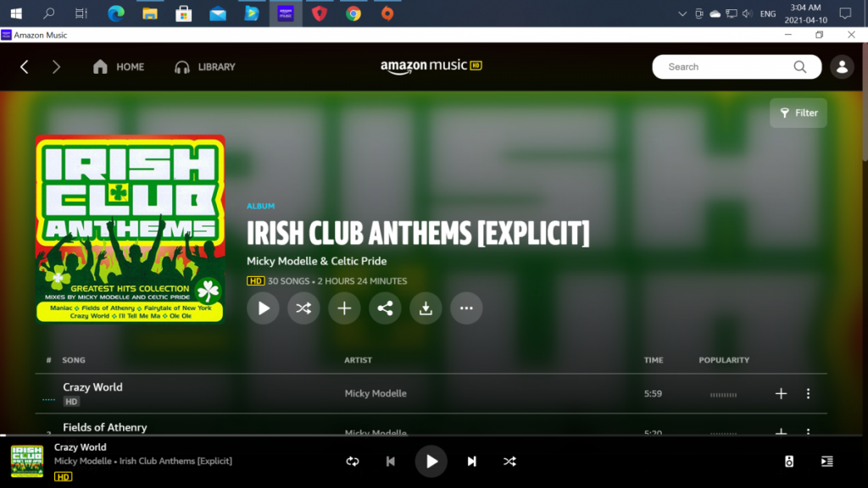Skip to previous track
Screen dimensions: 868x488
(x=390, y=462)
